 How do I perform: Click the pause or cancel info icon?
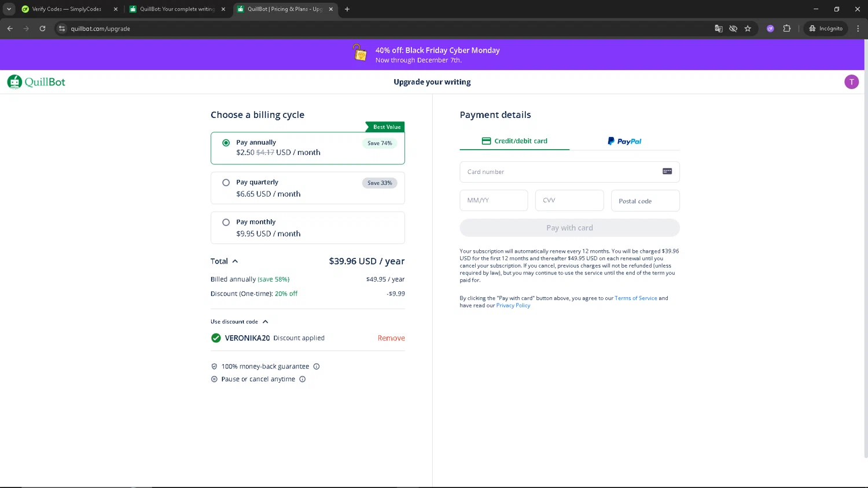click(x=302, y=379)
